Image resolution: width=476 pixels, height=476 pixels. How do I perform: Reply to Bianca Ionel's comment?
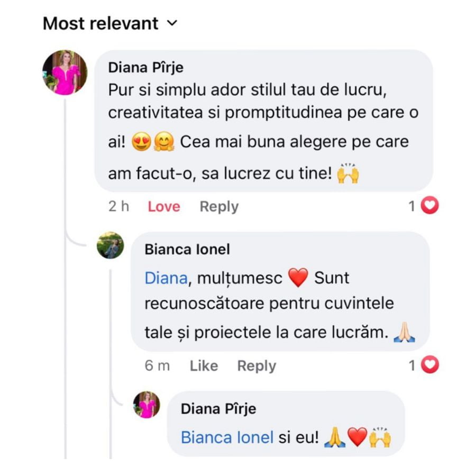(257, 366)
